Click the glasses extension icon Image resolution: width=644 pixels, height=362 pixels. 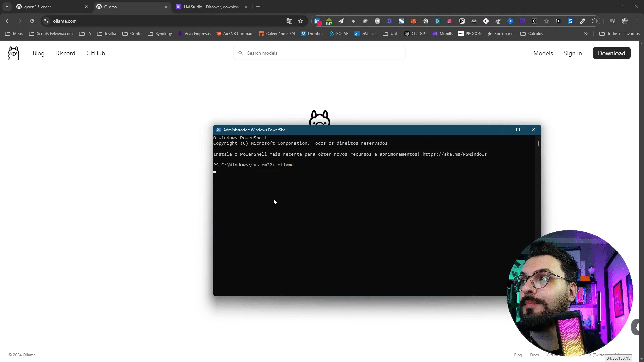(474, 21)
